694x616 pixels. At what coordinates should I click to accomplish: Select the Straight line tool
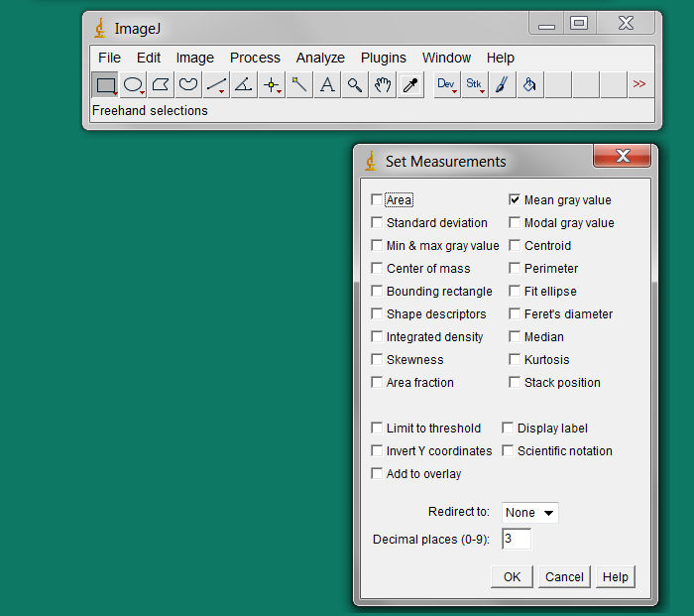tap(216, 84)
